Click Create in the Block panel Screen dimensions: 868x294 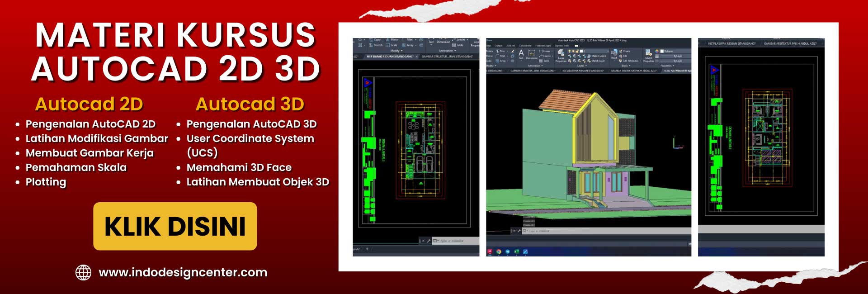[624, 51]
